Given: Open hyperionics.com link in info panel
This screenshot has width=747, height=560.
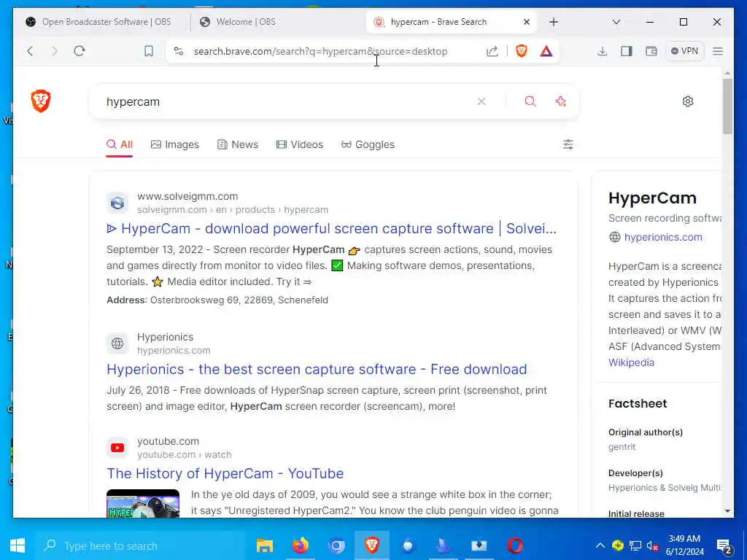Looking at the screenshot, I should (x=662, y=237).
